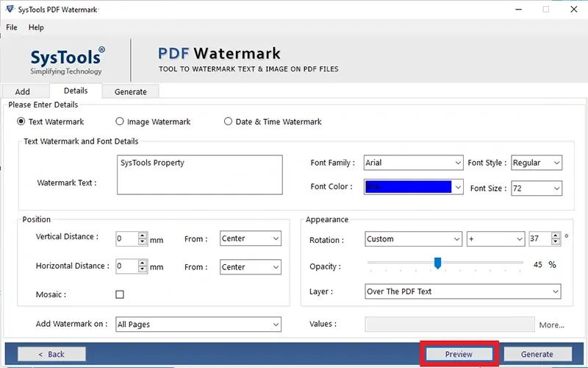The height and width of the screenshot is (368, 588).
Task: Decrease Vertical Distance with down arrow
Action: (x=142, y=242)
